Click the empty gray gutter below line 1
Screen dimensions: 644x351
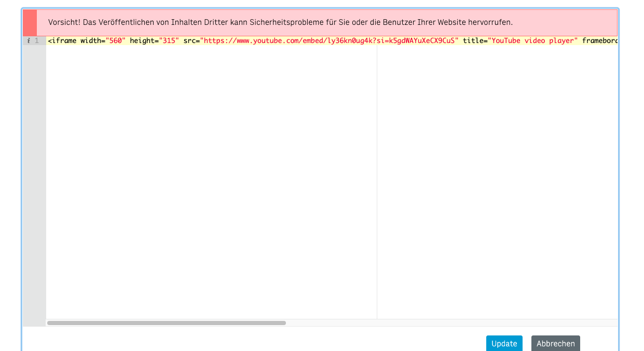(x=34, y=181)
